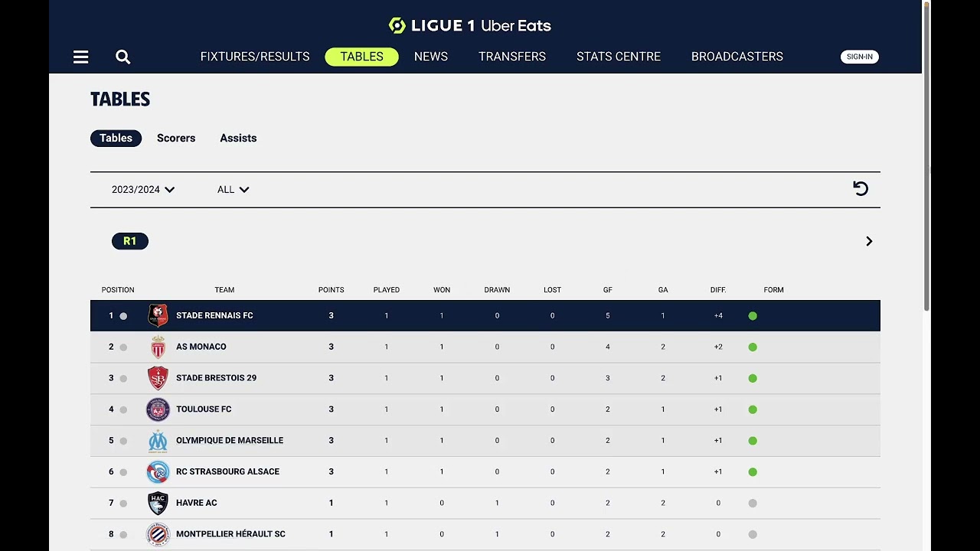Click green form dot for Stade Brestois 29

coord(753,378)
